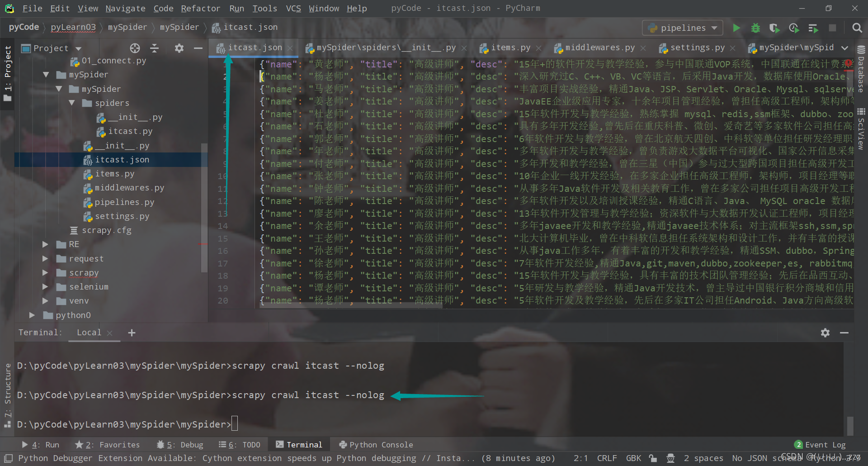Expand the RE folder
The image size is (868, 466).
45,244
